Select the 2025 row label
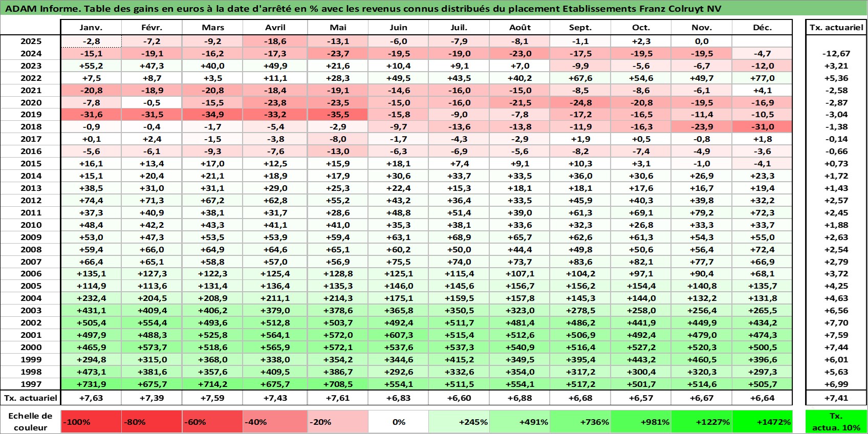Viewport: 868px width, 434px height. click(x=31, y=41)
